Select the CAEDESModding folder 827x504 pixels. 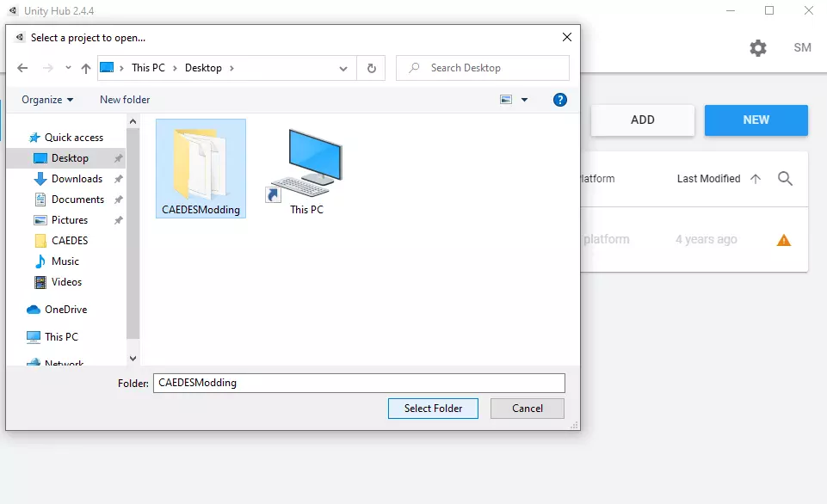tap(201, 169)
